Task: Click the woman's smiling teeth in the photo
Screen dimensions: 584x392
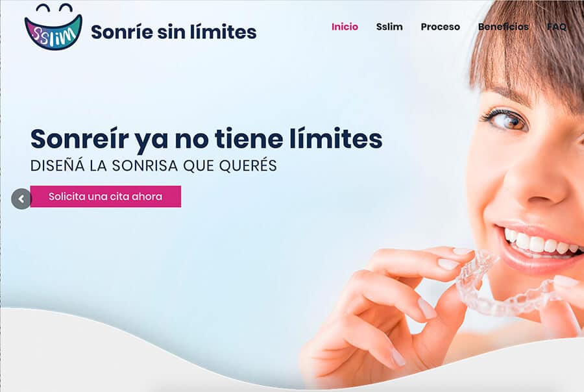Action: (540, 243)
